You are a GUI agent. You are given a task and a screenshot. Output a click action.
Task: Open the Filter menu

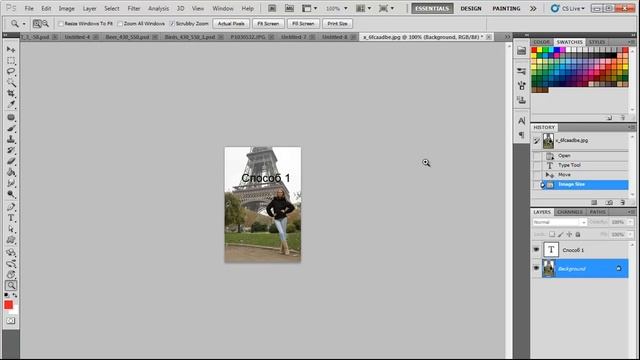point(133,8)
